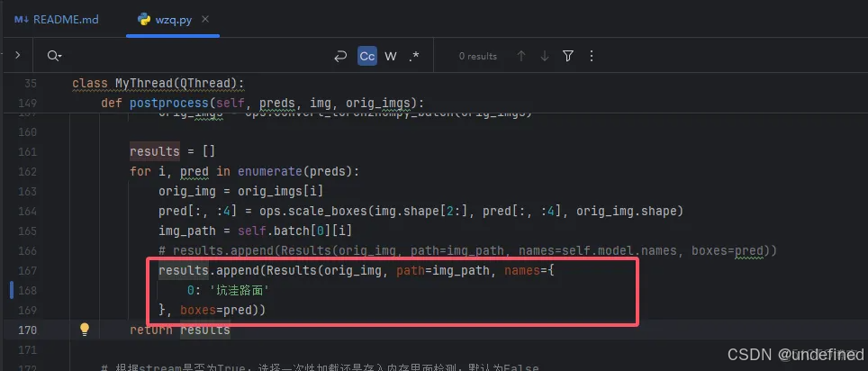
Task: Click the README.md markdown file icon
Action: point(21,20)
